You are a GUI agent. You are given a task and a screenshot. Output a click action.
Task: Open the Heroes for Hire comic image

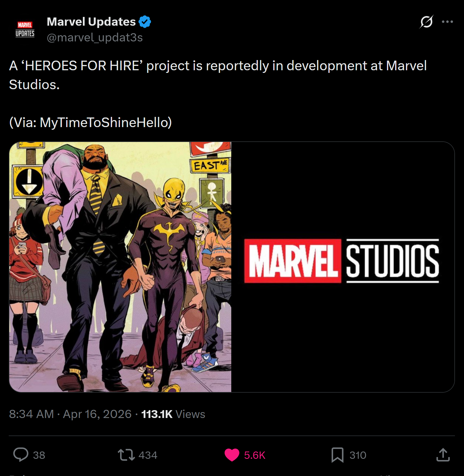pos(120,267)
